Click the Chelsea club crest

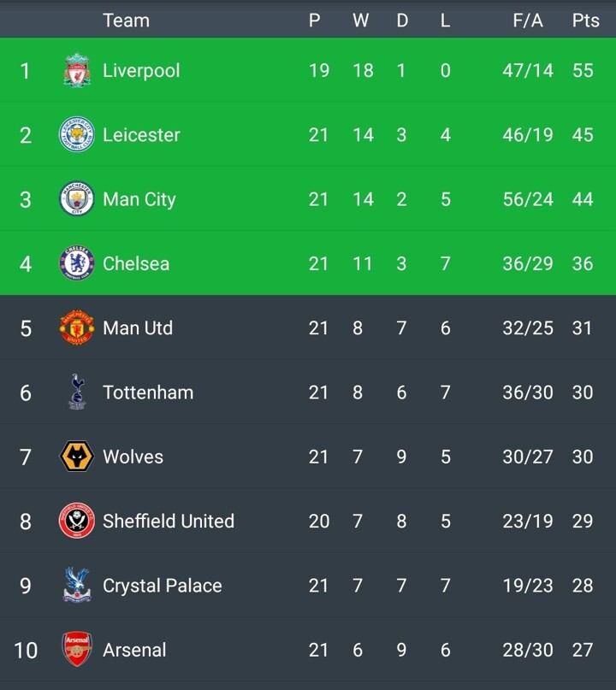tap(76, 263)
